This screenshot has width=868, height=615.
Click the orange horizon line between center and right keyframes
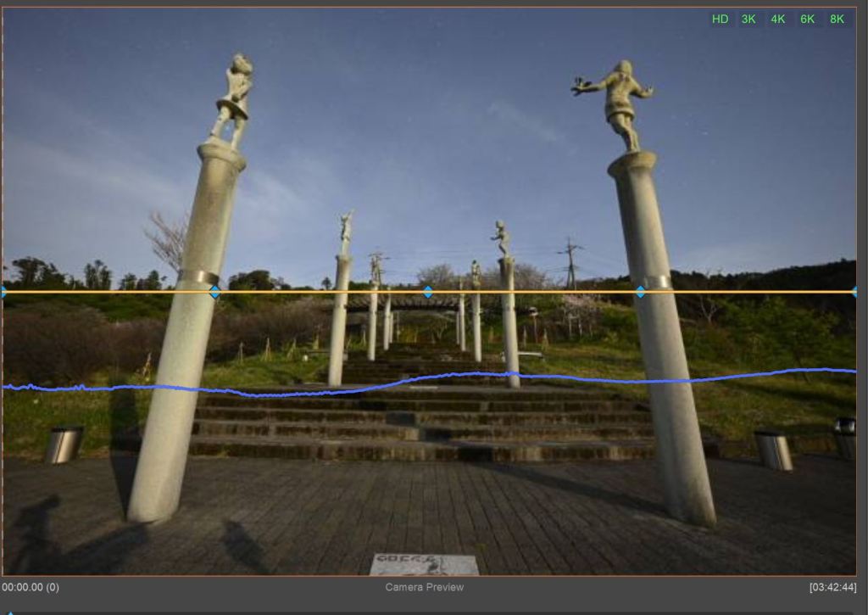pyautogui.click(x=534, y=292)
